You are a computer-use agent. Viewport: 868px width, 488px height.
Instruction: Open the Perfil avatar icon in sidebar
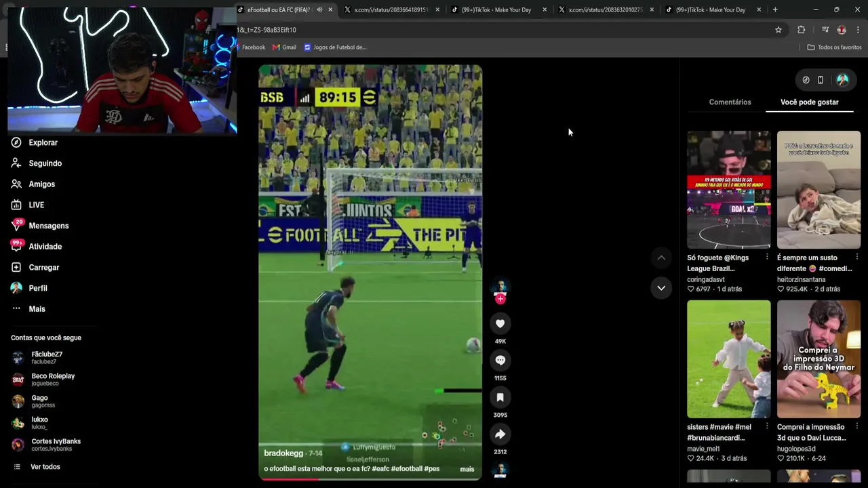coord(16,288)
